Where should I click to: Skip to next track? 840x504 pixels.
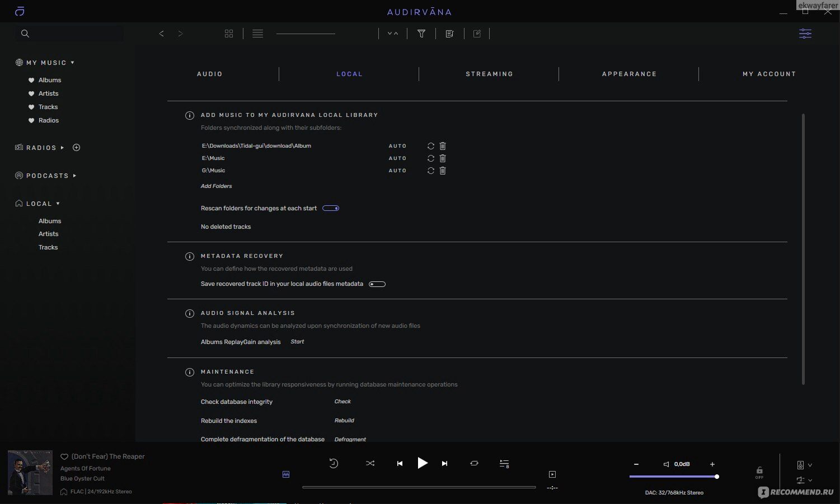tap(444, 463)
